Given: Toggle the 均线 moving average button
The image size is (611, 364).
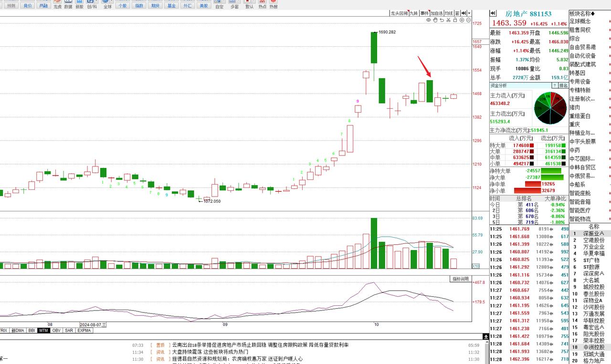Looking at the screenshot, I should pyautogui.click(x=449, y=13).
